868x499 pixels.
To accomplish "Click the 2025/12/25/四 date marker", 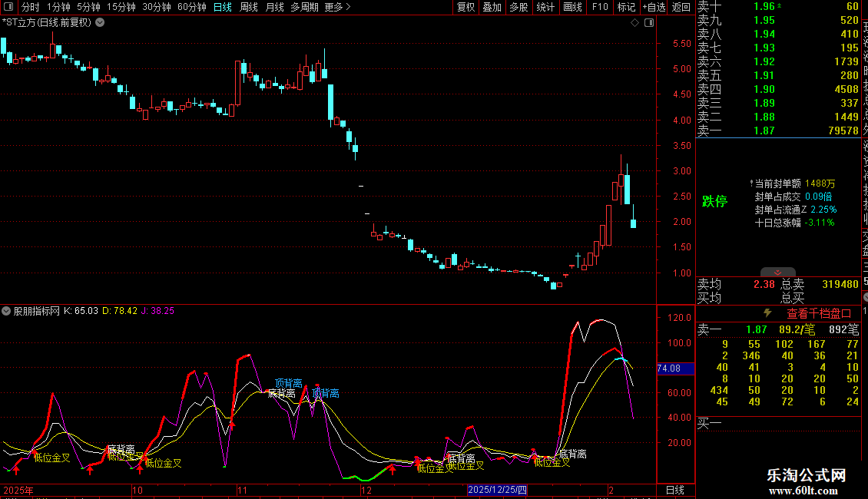I will pyautogui.click(x=497, y=490).
